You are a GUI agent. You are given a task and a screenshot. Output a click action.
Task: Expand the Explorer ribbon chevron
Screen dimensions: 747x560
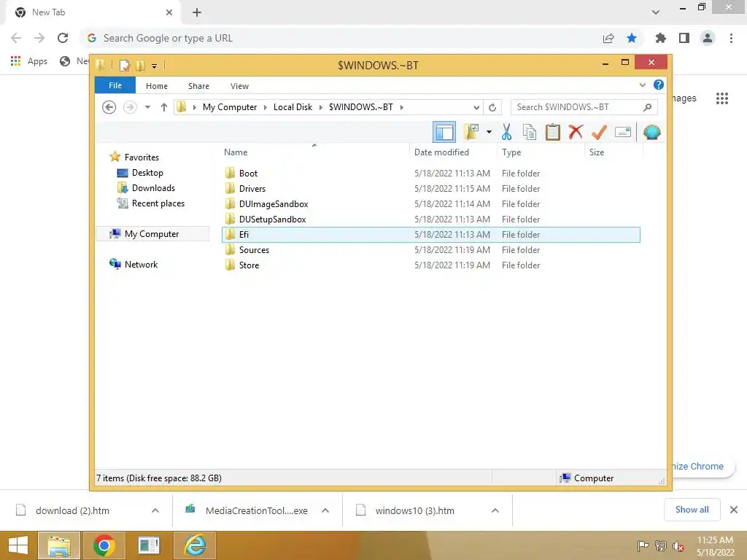coord(642,85)
